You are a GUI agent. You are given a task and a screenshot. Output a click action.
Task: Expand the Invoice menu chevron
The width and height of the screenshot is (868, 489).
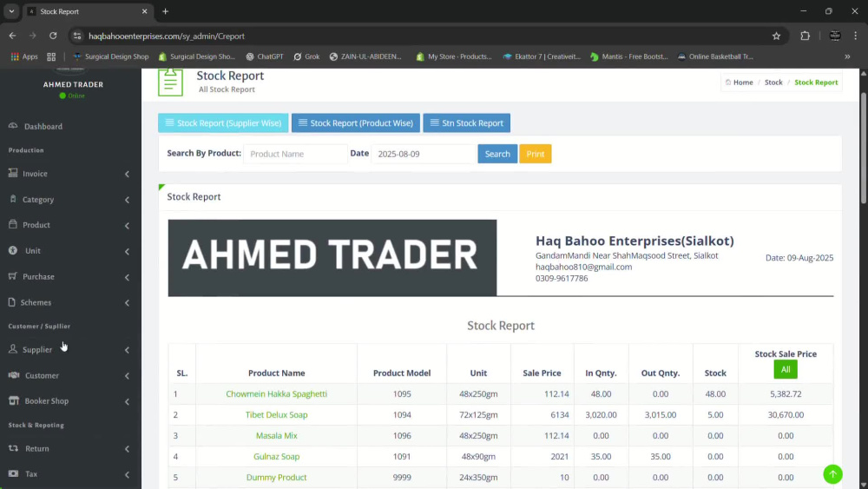(x=127, y=174)
